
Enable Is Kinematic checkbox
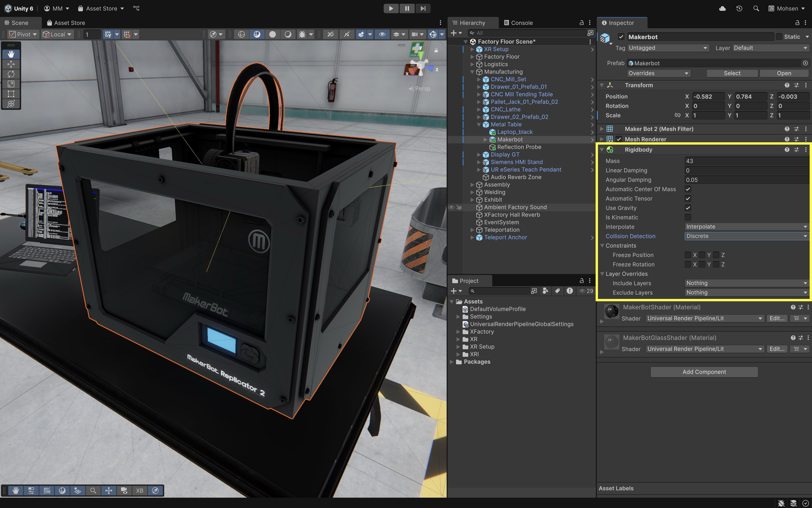(688, 217)
